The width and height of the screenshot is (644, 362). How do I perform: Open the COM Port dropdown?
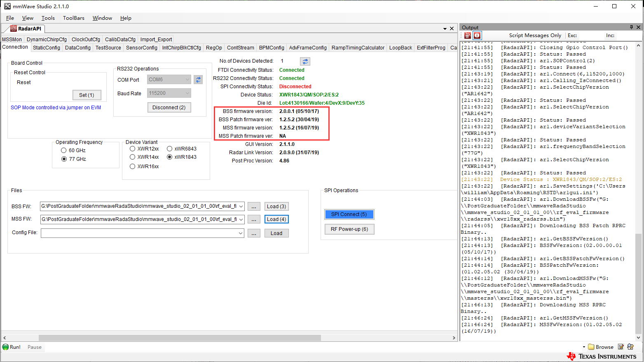(187, 80)
